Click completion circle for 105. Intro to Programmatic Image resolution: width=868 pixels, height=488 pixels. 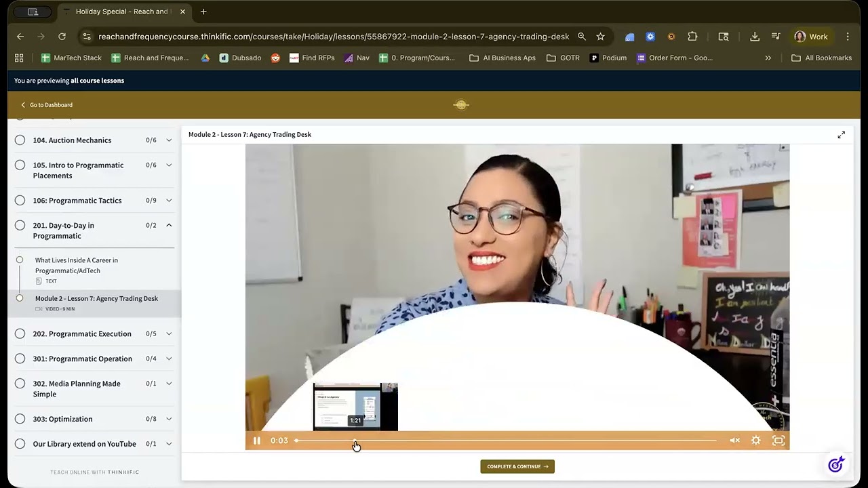[20, 165]
